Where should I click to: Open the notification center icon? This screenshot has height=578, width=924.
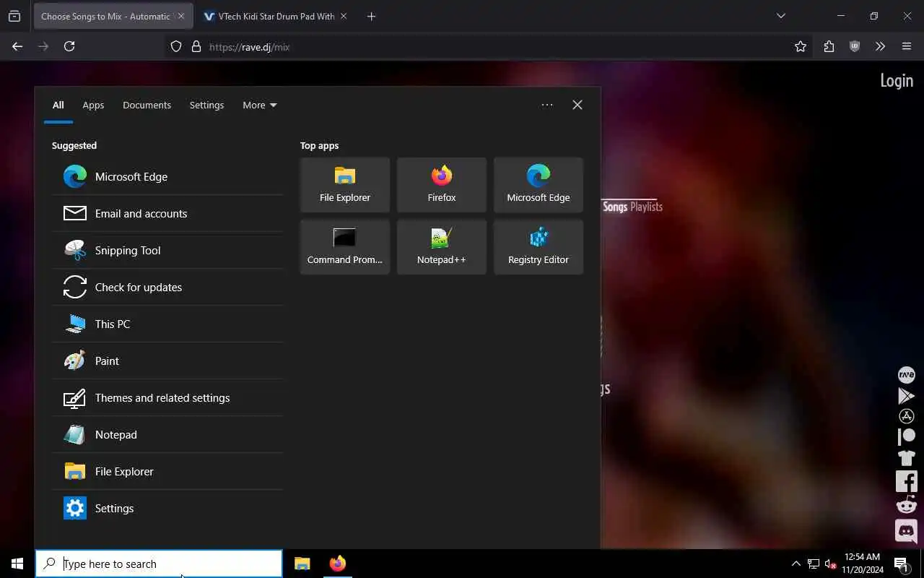(x=902, y=564)
